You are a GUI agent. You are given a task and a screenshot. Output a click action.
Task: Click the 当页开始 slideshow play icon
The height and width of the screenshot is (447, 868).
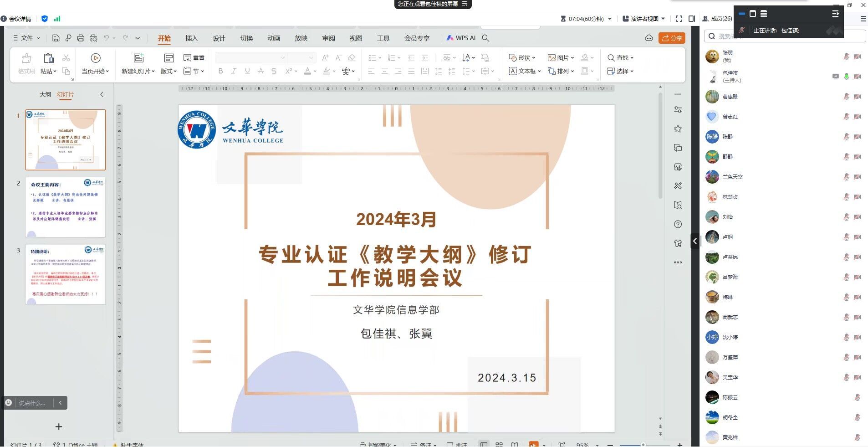pyautogui.click(x=95, y=58)
